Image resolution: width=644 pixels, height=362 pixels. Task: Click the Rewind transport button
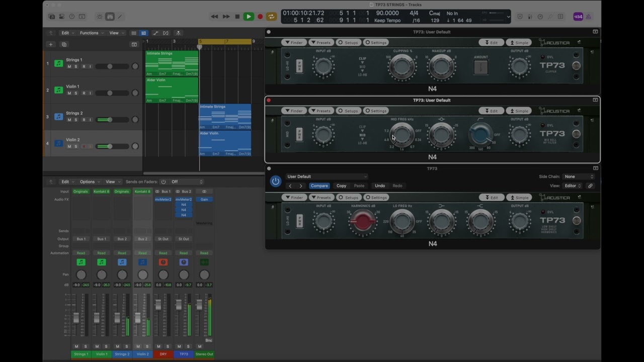click(214, 17)
